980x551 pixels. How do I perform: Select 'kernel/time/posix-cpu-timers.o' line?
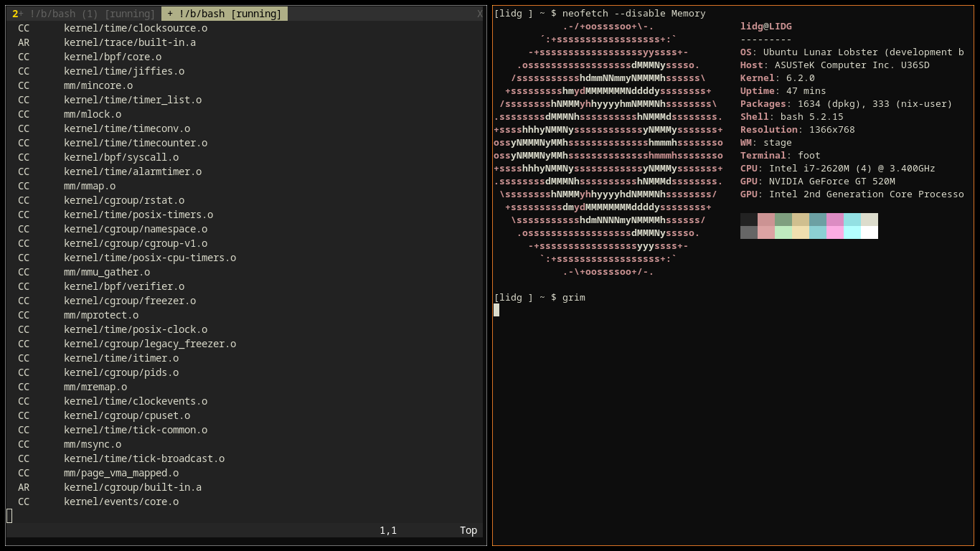point(150,258)
